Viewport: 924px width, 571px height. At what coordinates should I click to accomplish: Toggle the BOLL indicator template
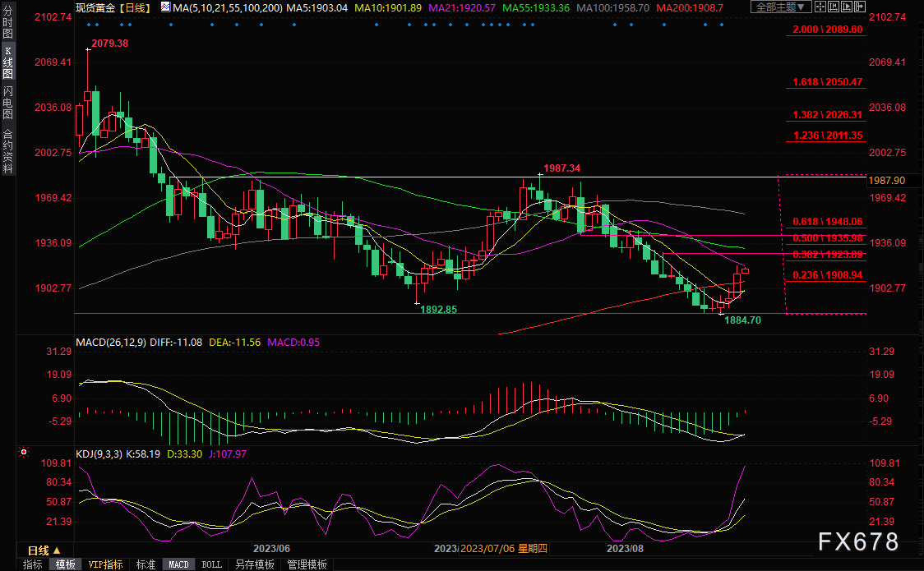coord(211,564)
